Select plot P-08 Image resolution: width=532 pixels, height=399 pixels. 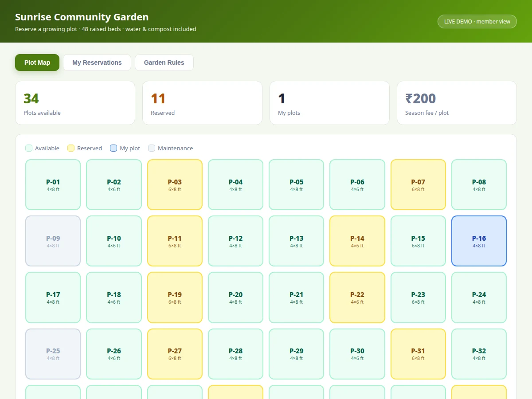click(x=479, y=185)
